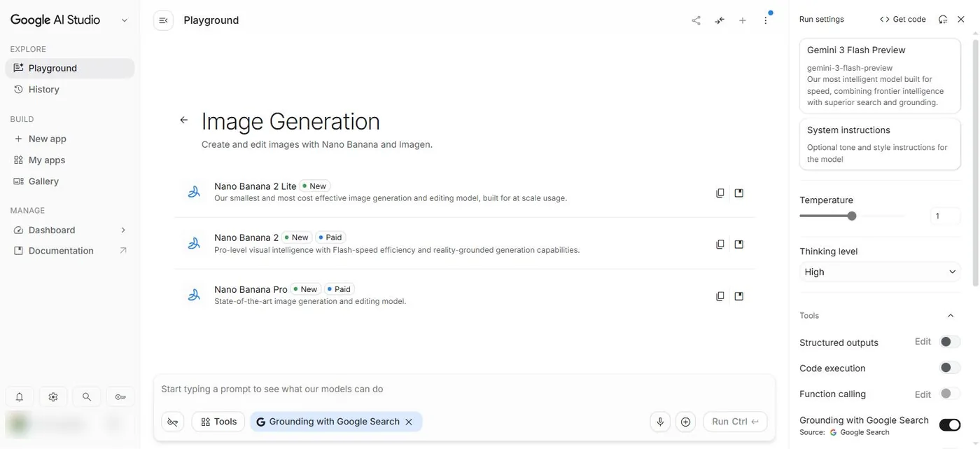The image size is (980, 449).
Task: Click Edit next to Structured outputs
Action: tap(923, 342)
